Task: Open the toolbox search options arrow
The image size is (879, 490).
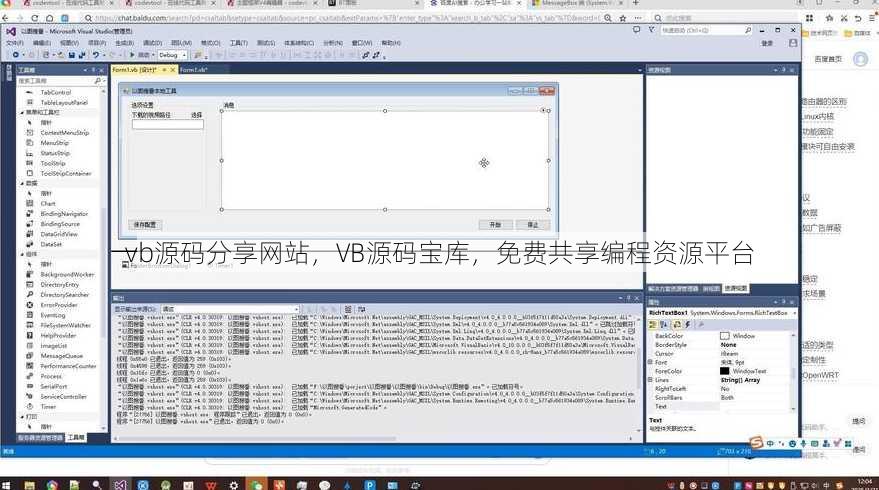Action: [x=103, y=81]
